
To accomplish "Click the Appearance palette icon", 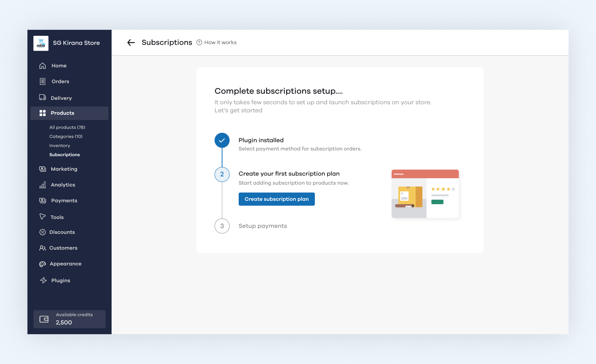I will tap(43, 264).
